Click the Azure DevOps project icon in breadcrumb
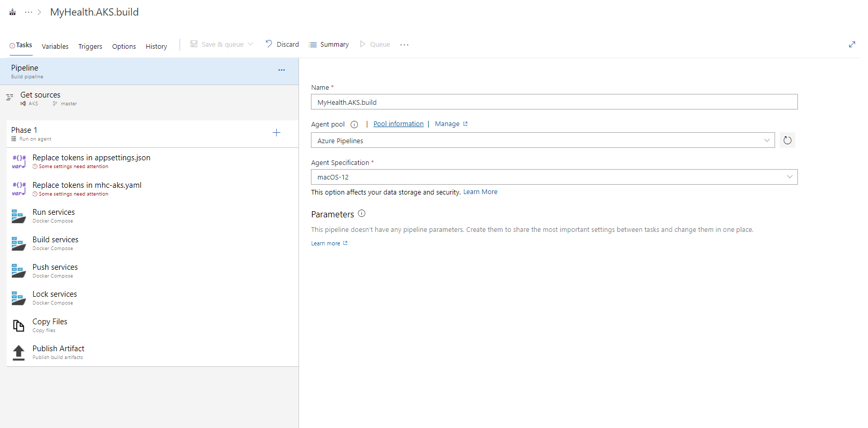The image size is (868, 428). point(12,12)
